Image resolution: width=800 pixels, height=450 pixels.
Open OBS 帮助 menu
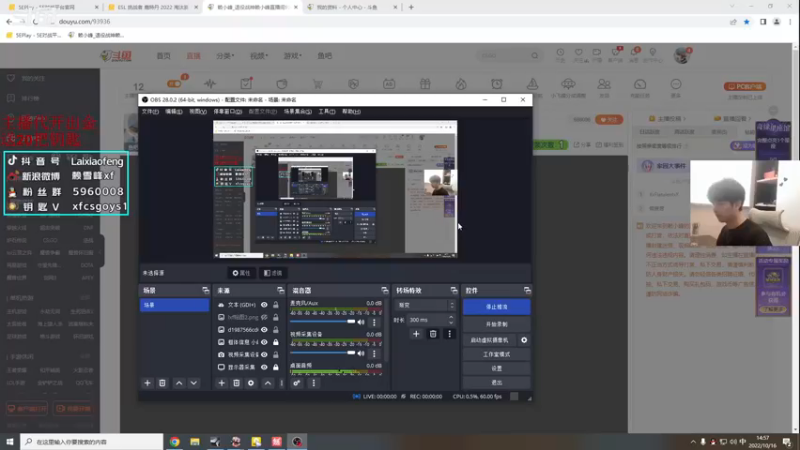[351, 112]
